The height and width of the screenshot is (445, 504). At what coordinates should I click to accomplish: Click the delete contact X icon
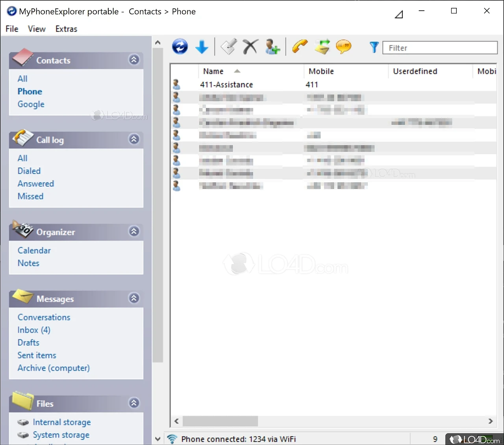click(x=250, y=46)
